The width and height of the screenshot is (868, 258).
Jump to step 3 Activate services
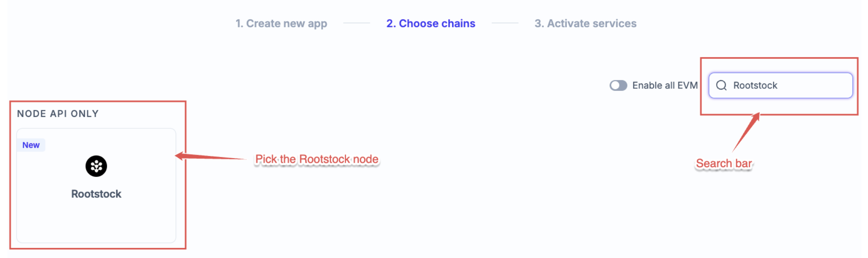click(x=585, y=24)
